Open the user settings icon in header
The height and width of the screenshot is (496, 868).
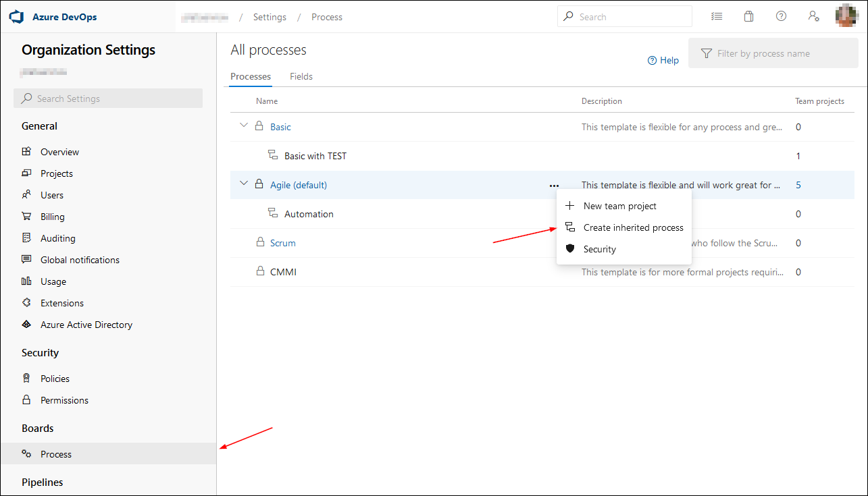814,17
